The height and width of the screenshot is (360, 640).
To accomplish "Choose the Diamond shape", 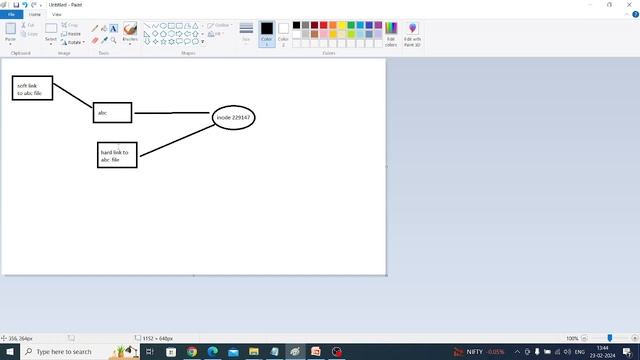I will [x=155, y=34].
